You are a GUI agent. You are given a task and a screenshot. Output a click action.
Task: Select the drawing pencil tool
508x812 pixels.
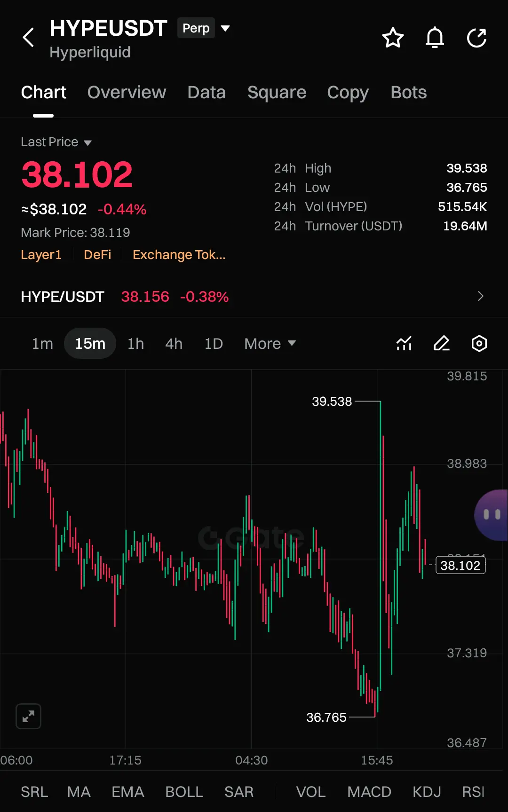(x=442, y=343)
